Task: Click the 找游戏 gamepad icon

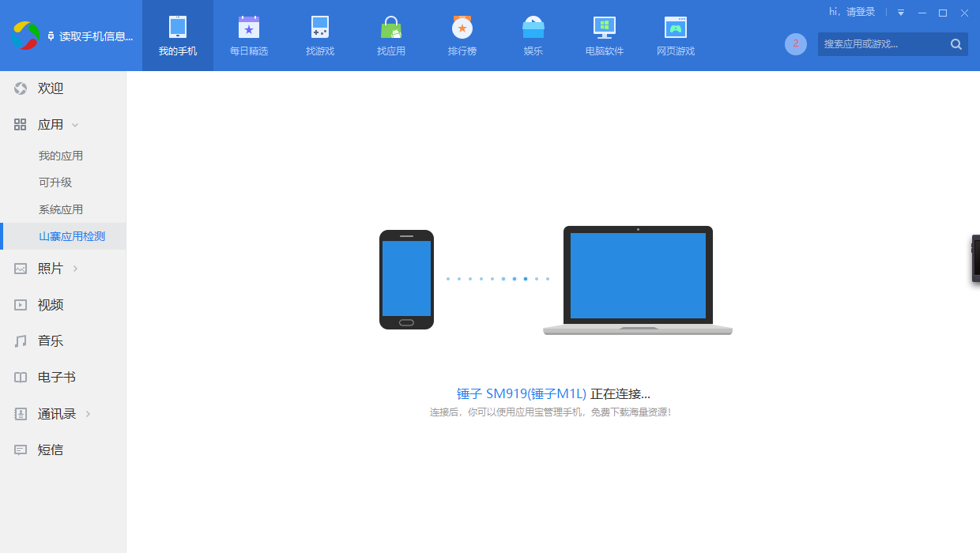Action: 320,27
